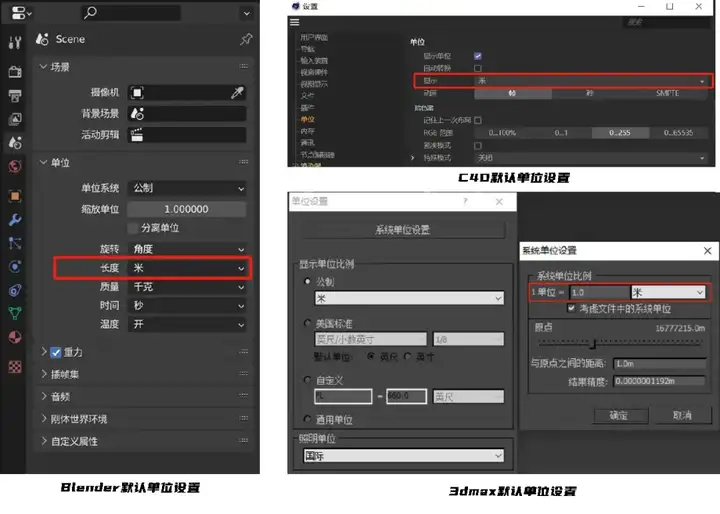Image resolution: width=720 pixels, height=514 pixels.
Task: Click the 缩放单位 1.000000 field
Action: (187, 209)
